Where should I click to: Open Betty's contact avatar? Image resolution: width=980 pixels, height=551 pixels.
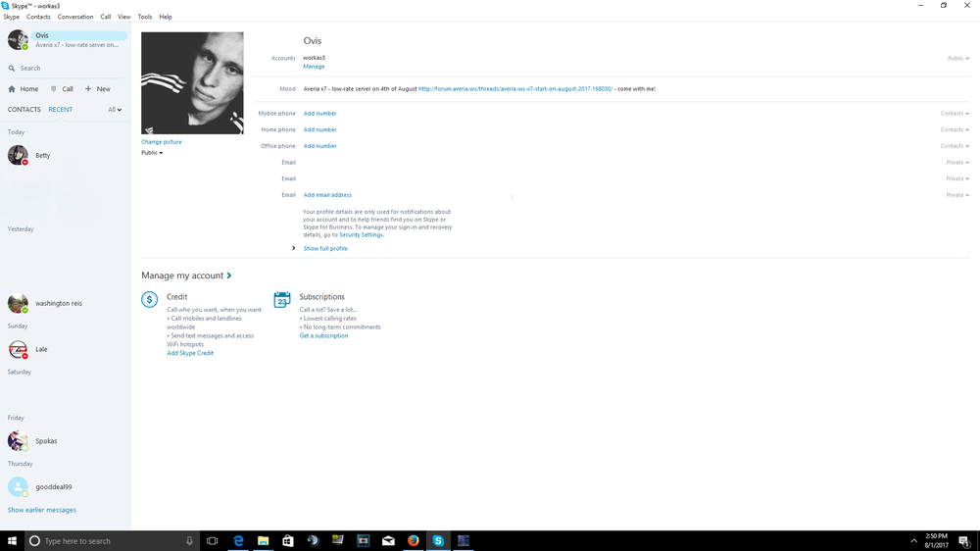18,156
